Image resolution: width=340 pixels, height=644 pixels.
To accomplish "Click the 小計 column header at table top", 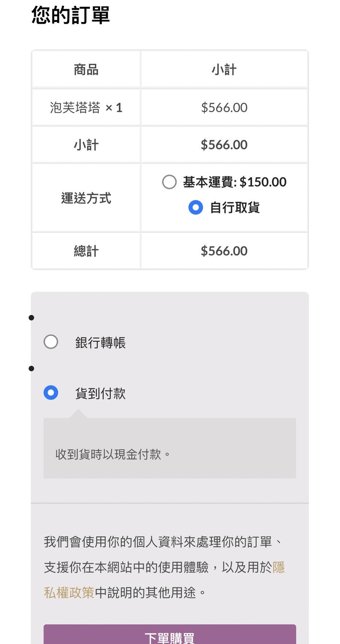I will click(x=224, y=69).
